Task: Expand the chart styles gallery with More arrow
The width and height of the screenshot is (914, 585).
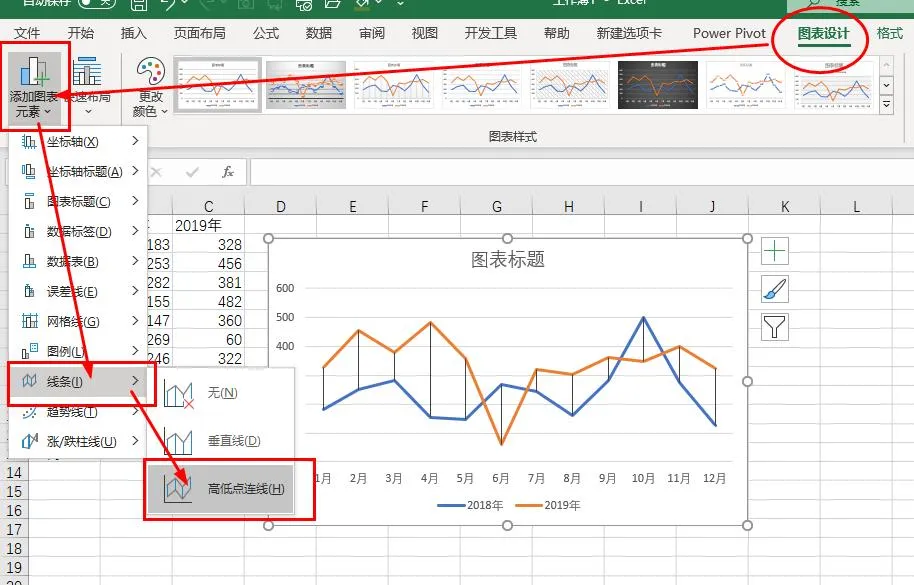Action: [x=887, y=105]
